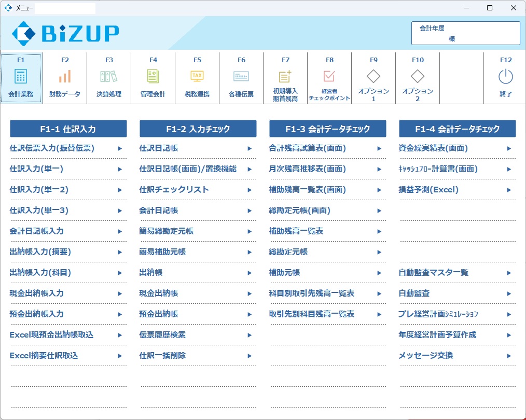
Task: Open the F1 会計業務 calculator icon
Action: click(21, 76)
